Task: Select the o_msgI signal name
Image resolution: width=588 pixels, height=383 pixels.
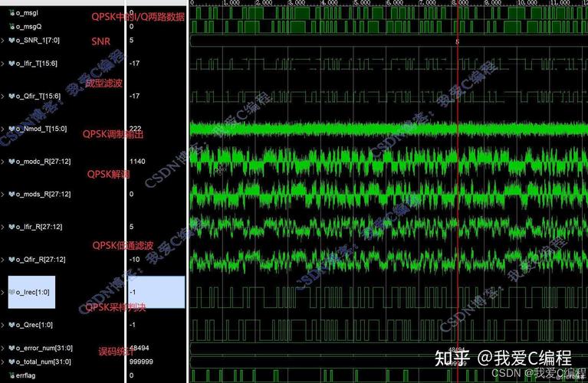Action: tap(27, 13)
